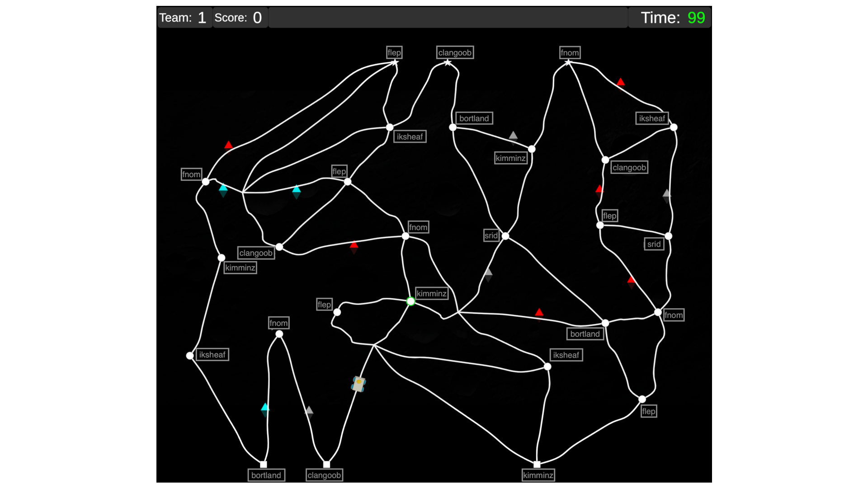Click the red triangle below top-right fnom star
The image size is (868, 488).
[x=621, y=82]
